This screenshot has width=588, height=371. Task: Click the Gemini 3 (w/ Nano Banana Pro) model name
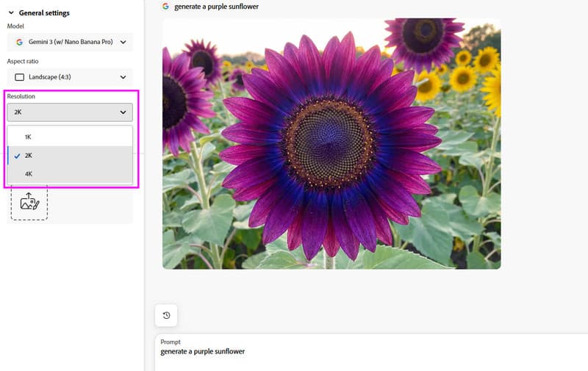coord(71,42)
